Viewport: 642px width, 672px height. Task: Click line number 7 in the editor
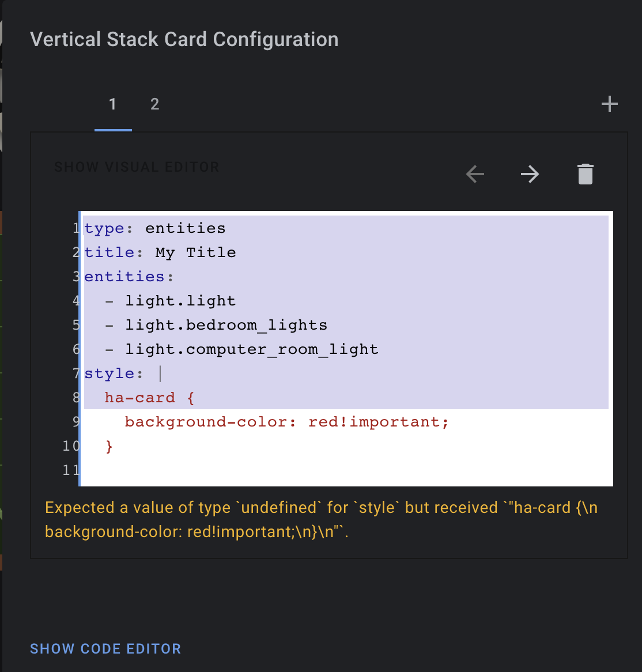75,373
